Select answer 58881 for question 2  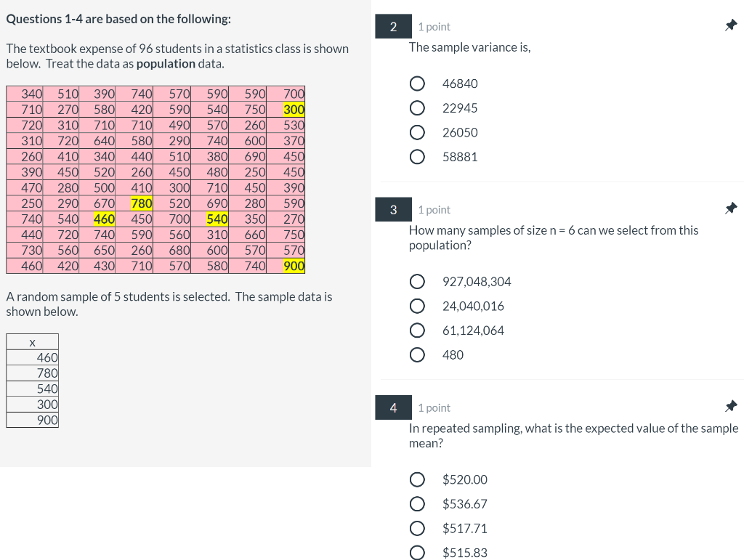coord(417,156)
